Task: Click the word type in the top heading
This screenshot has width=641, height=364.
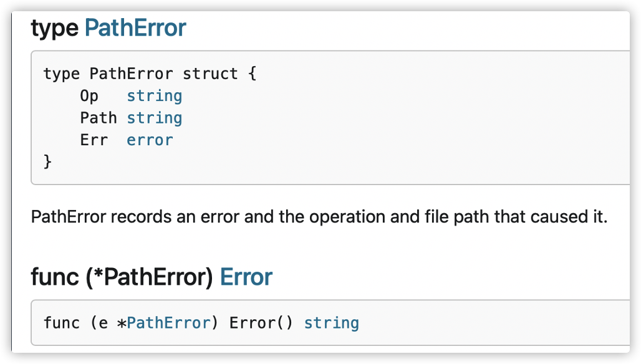Action: coord(55,29)
